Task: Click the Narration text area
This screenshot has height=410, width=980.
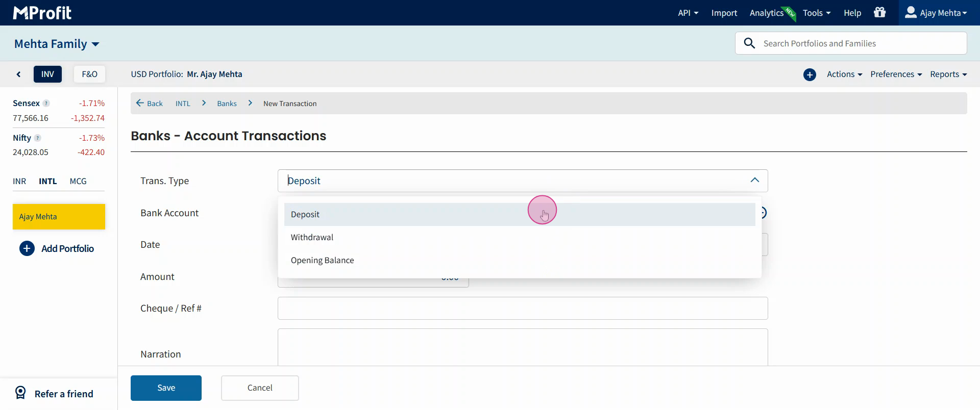Action: tap(523, 347)
